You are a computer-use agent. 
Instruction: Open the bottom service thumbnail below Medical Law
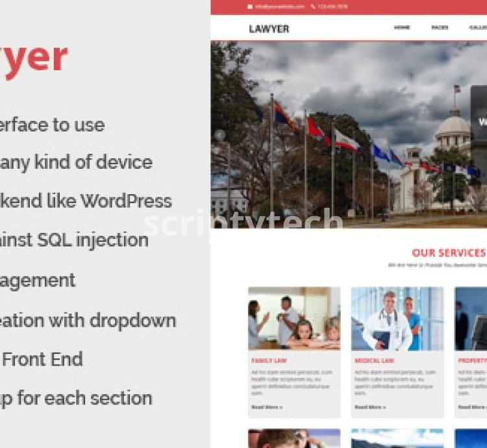(397, 438)
